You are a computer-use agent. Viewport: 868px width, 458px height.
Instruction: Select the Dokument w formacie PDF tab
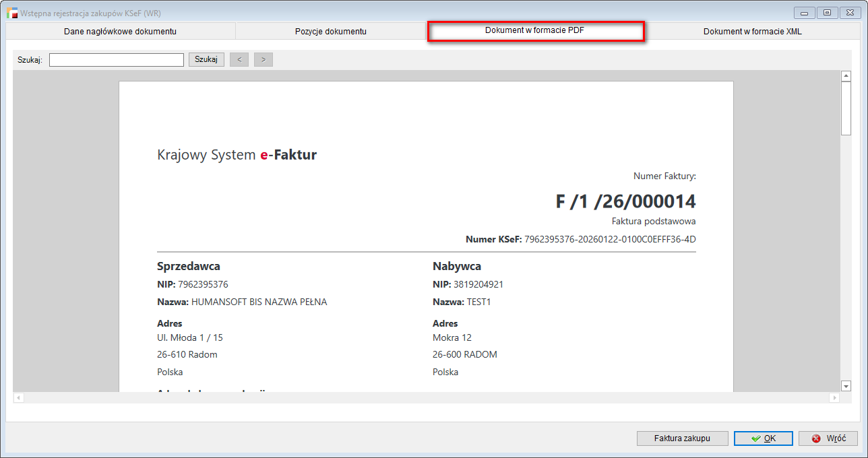click(x=536, y=31)
